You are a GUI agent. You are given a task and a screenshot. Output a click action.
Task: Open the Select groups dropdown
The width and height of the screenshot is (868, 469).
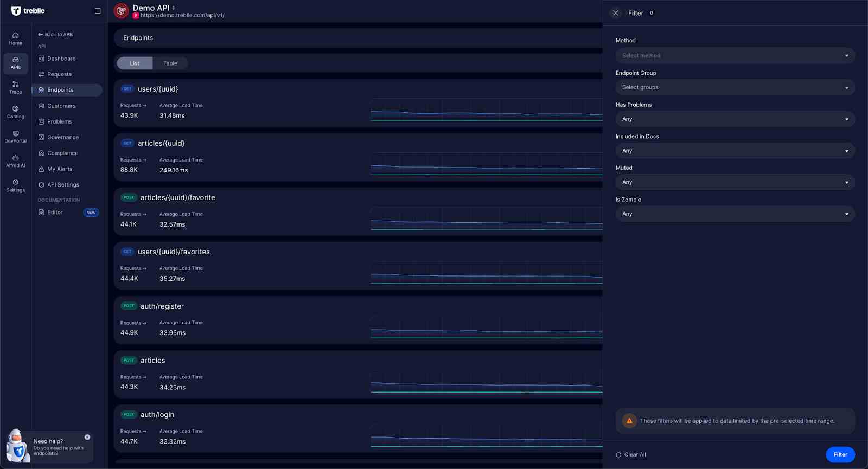click(735, 87)
